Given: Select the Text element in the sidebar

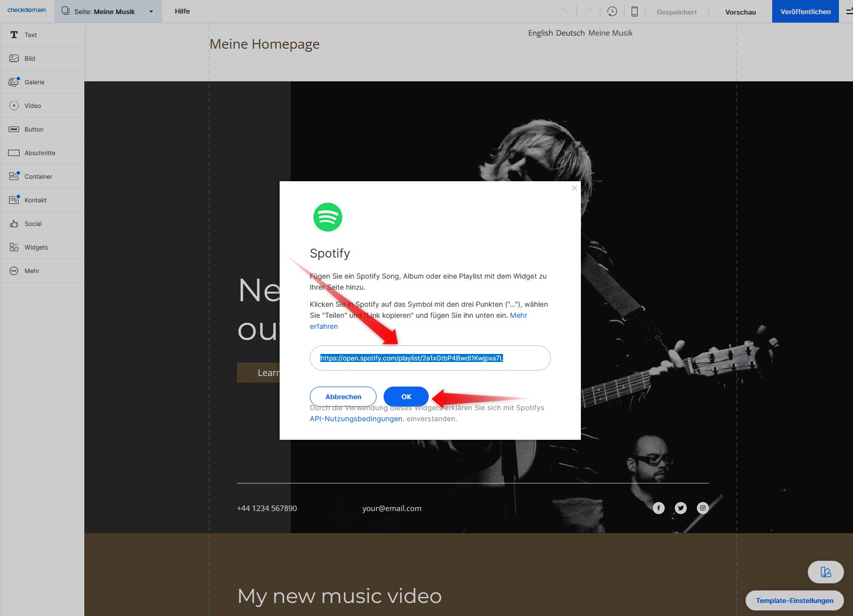Looking at the screenshot, I should (30, 35).
